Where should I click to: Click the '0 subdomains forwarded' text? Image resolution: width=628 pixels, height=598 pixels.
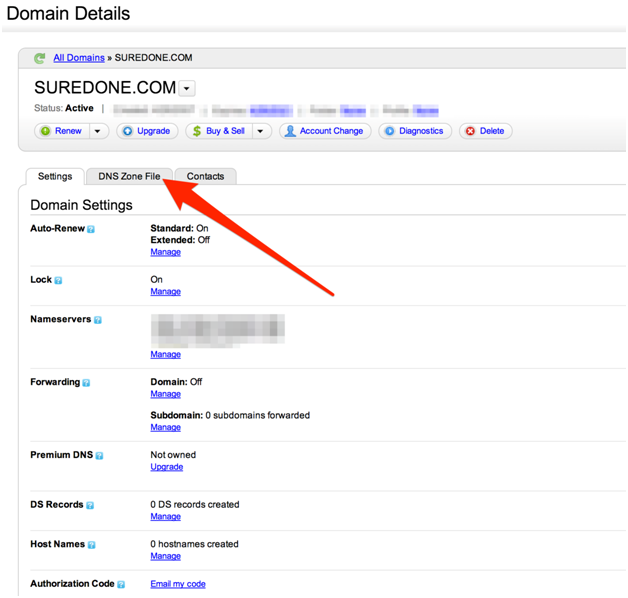pyautogui.click(x=258, y=415)
